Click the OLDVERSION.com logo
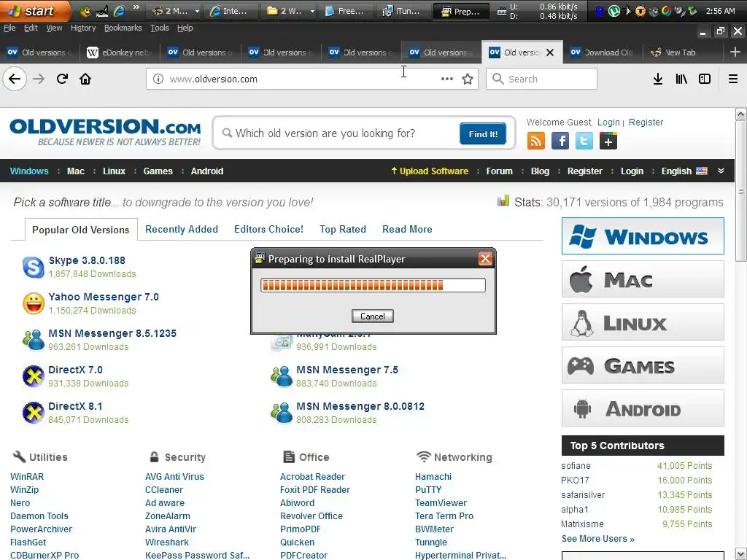Viewport: 747px width, 560px height. tap(105, 132)
